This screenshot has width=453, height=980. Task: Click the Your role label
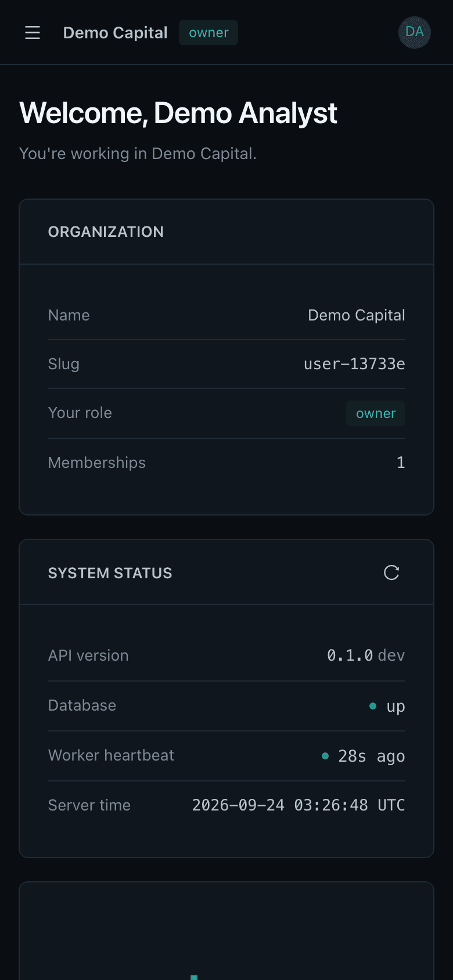[x=80, y=413]
